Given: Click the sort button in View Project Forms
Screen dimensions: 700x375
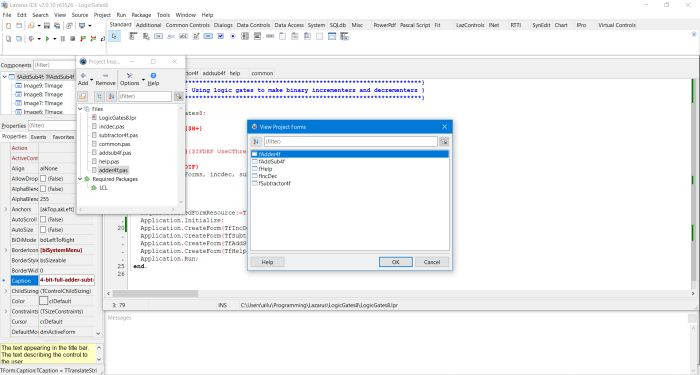Looking at the screenshot, I should (x=256, y=142).
